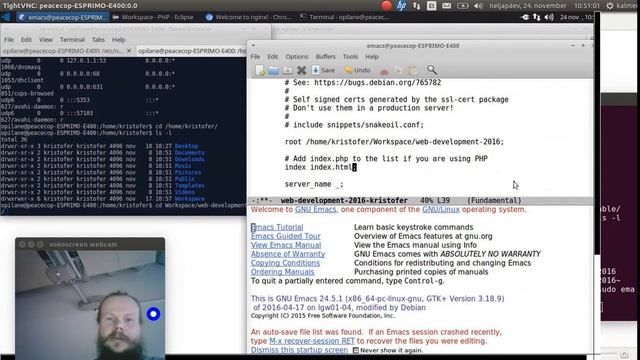Click the web-development-2016-kristofer buffer name in mode line

[x=344, y=200]
